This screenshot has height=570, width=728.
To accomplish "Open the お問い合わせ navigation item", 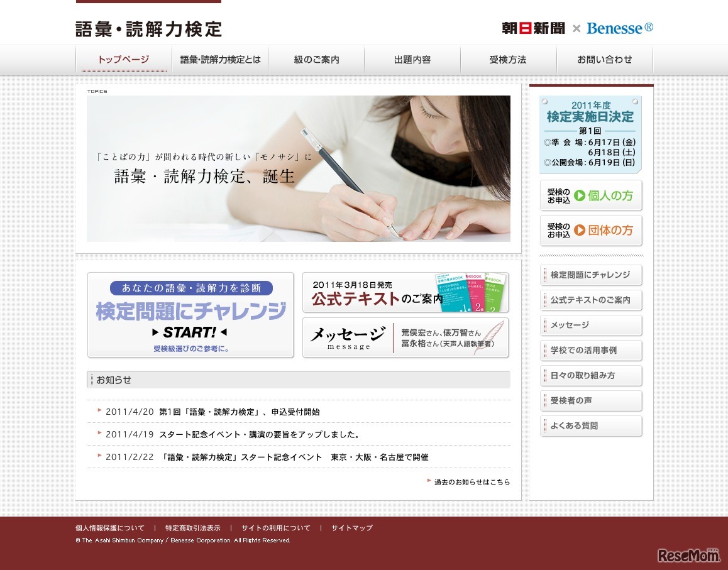I will [x=605, y=60].
